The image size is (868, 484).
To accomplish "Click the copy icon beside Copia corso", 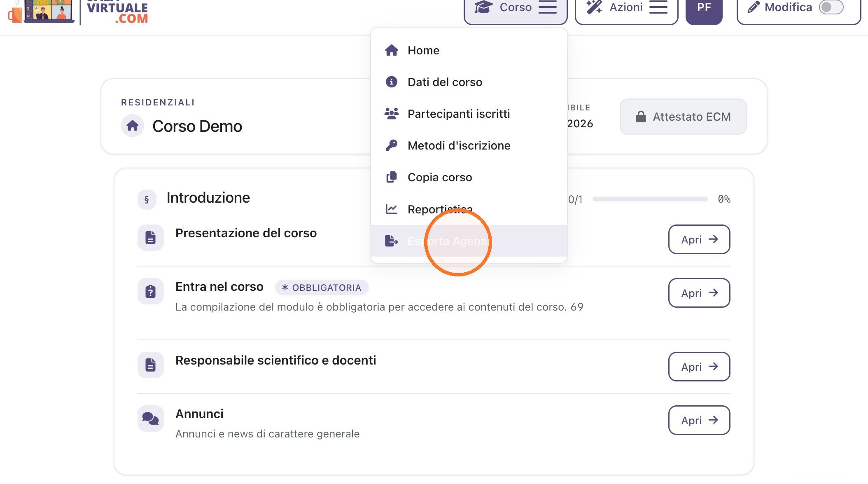I will [391, 177].
